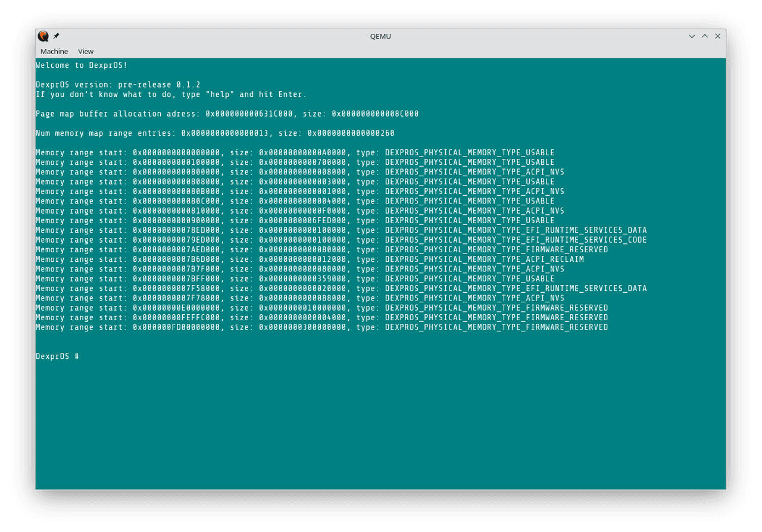Click the QEMU application icon in titlebar

click(43, 36)
